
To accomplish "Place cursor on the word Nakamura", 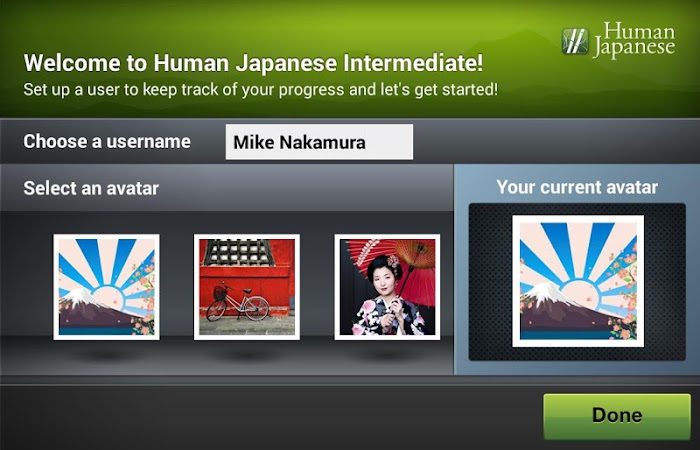I will pos(322,143).
